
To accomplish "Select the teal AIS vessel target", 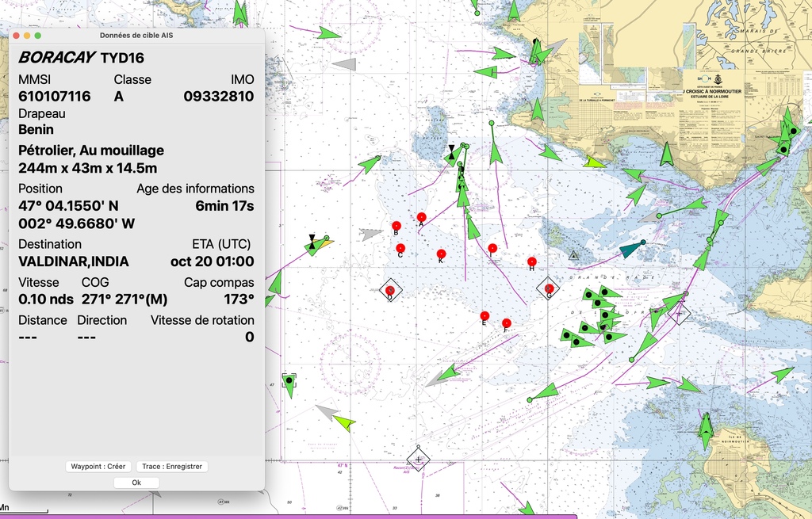I will click(x=630, y=250).
